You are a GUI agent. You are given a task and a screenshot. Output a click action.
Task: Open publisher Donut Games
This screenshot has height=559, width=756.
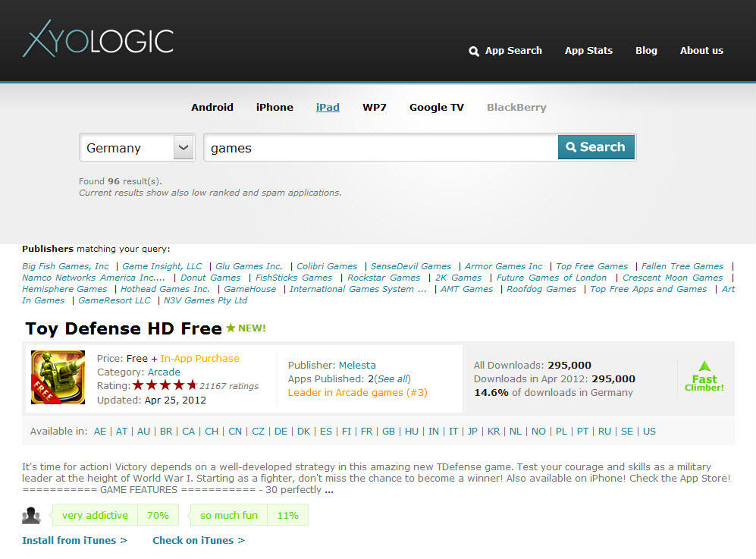210,278
